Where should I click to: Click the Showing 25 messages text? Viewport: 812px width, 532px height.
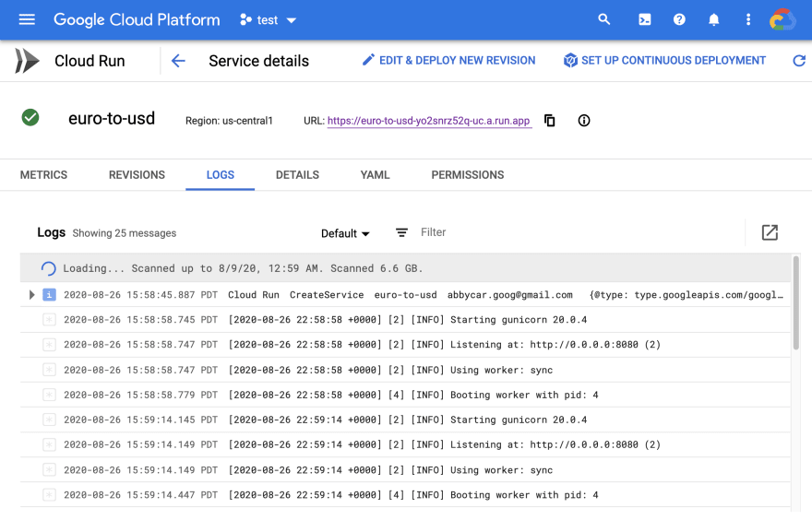pyautogui.click(x=125, y=233)
